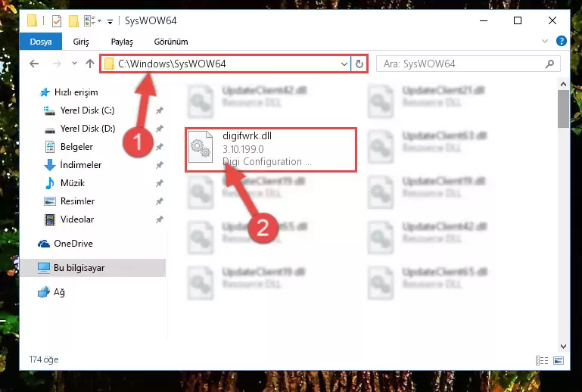
Task: Click pin icon beside İndirmeler
Action: tap(160, 165)
